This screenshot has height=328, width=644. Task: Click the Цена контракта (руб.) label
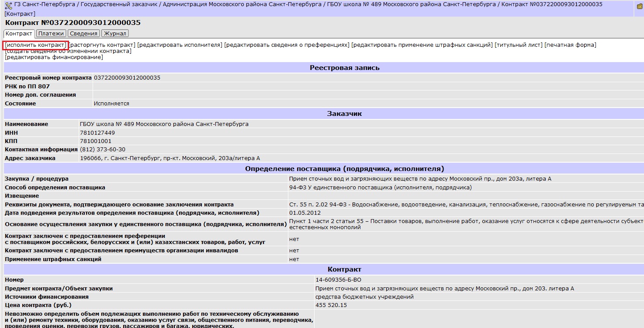tap(38, 305)
